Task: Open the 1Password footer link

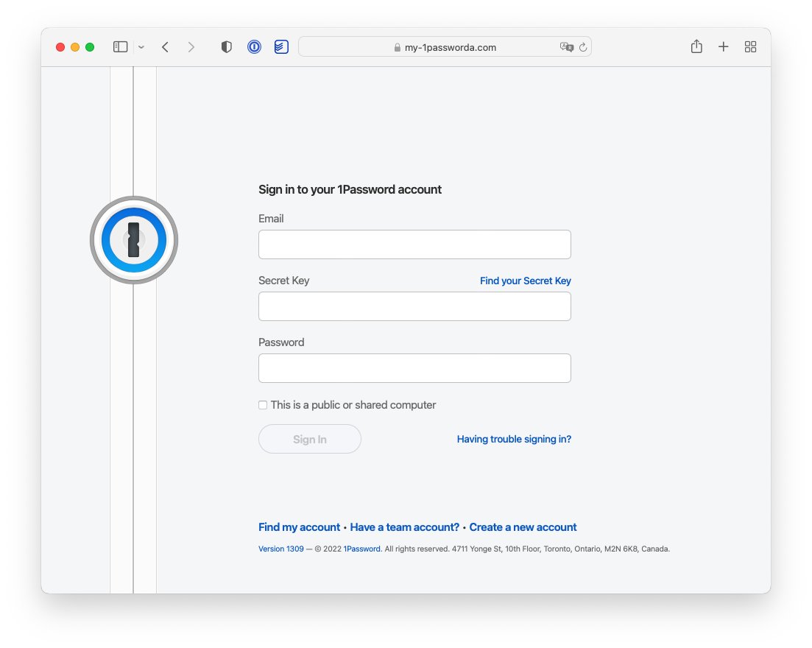Action: click(x=362, y=549)
